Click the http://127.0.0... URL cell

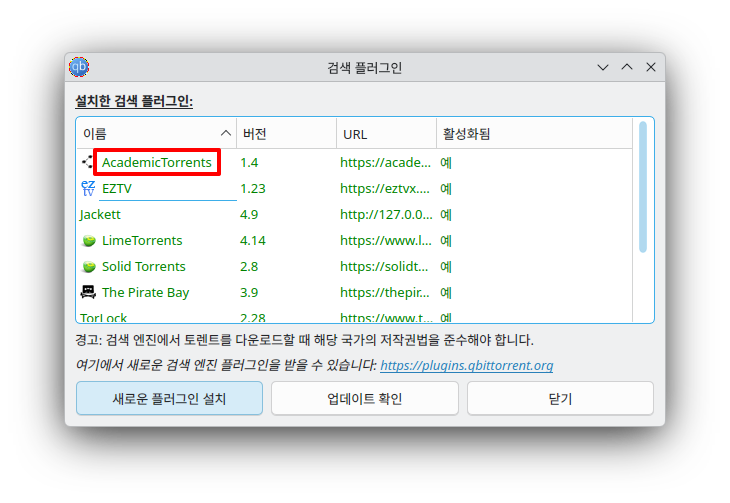click(386, 215)
